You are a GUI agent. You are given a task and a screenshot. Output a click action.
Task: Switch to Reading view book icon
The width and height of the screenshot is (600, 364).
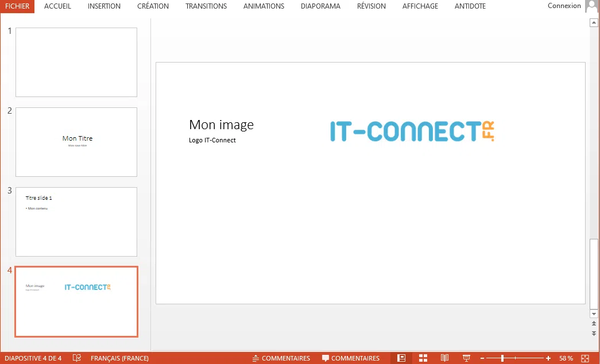pyautogui.click(x=444, y=358)
